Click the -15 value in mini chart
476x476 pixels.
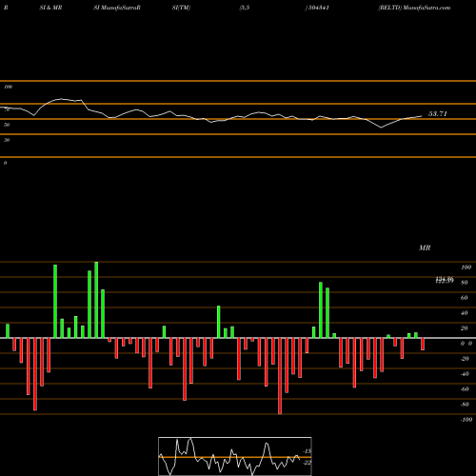(x=307, y=451)
